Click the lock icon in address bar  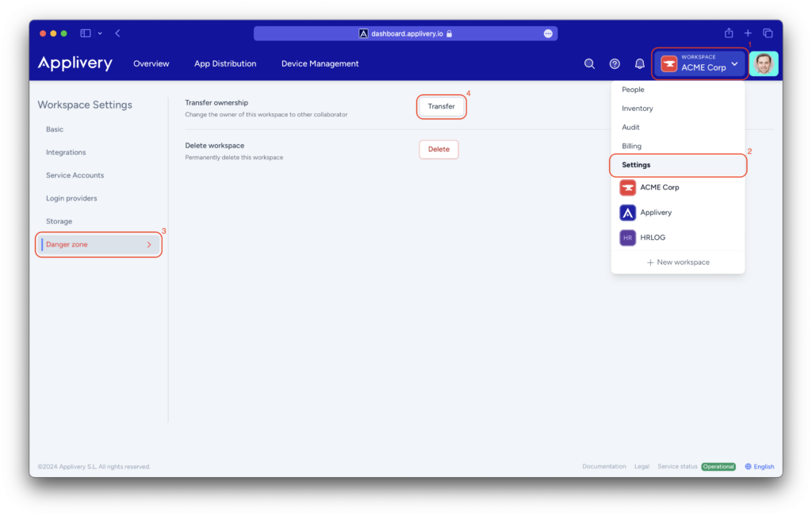click(x=450, y=33)
